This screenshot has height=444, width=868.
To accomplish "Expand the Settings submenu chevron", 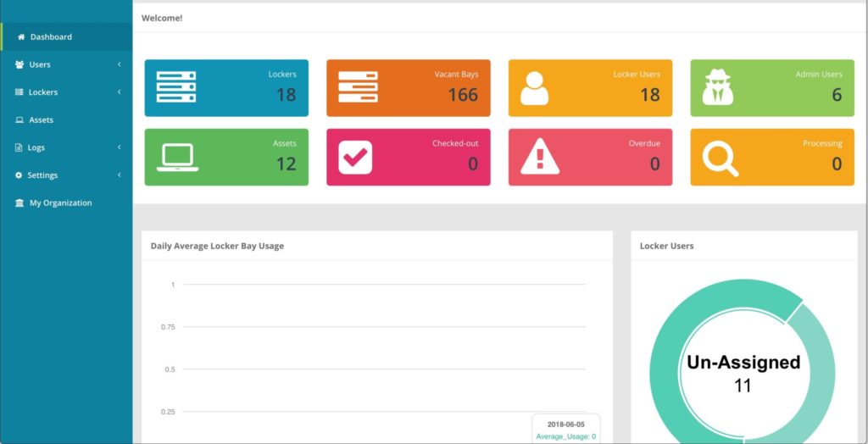I will point(119,175).
